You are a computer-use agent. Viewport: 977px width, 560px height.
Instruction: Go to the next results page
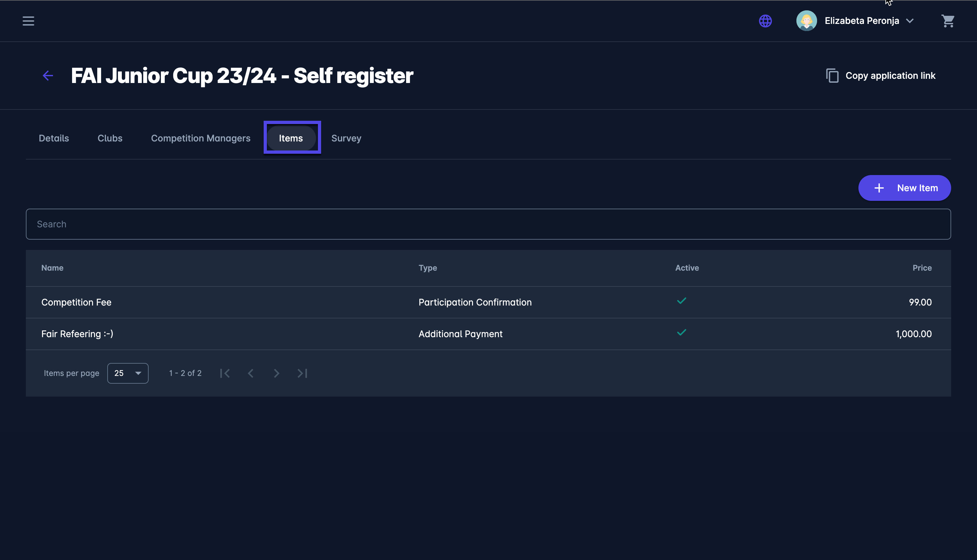pyautogui.click(x=276, y=373)
